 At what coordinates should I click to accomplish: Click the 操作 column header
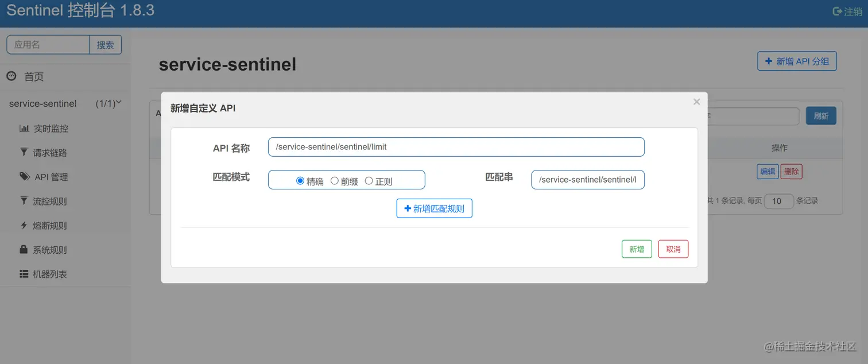(779, 148)
